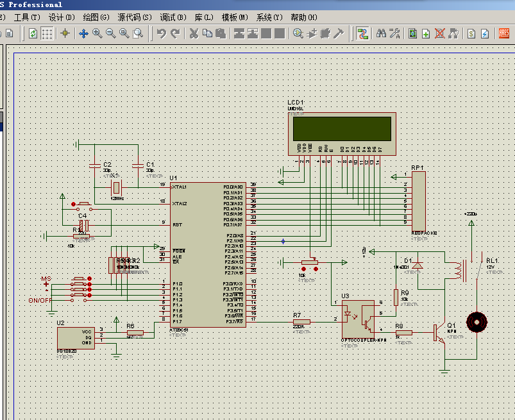Open the 库(L) menu

click(204, 17)
